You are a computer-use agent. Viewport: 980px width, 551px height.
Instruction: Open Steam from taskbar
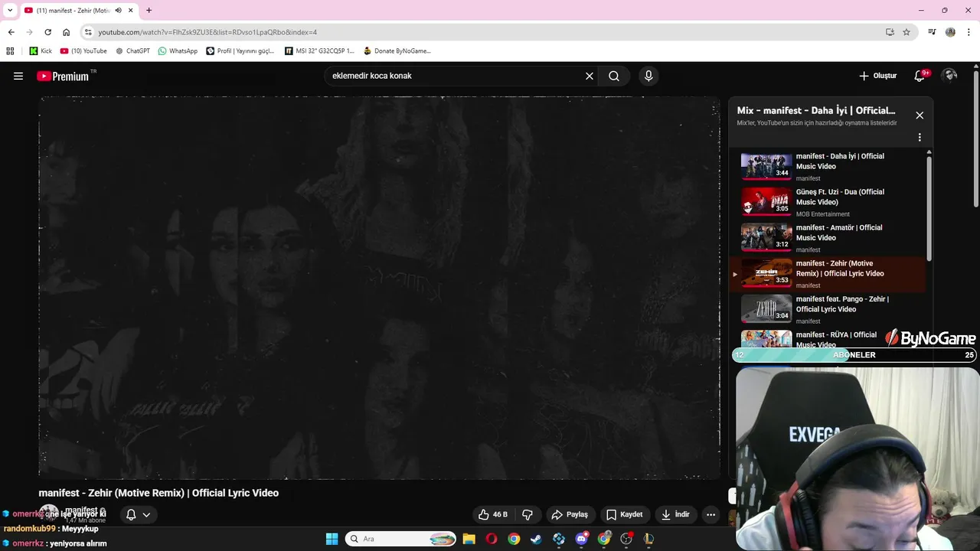click(536, 539)
